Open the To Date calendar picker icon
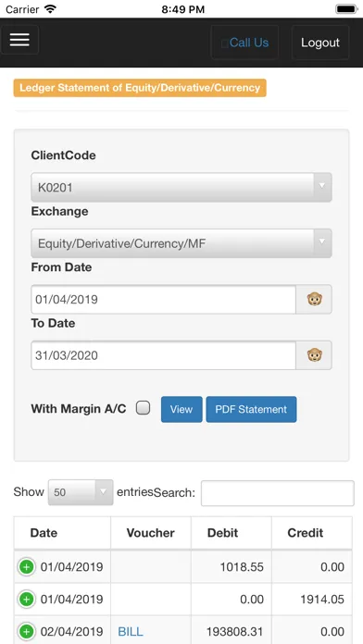 314,355
